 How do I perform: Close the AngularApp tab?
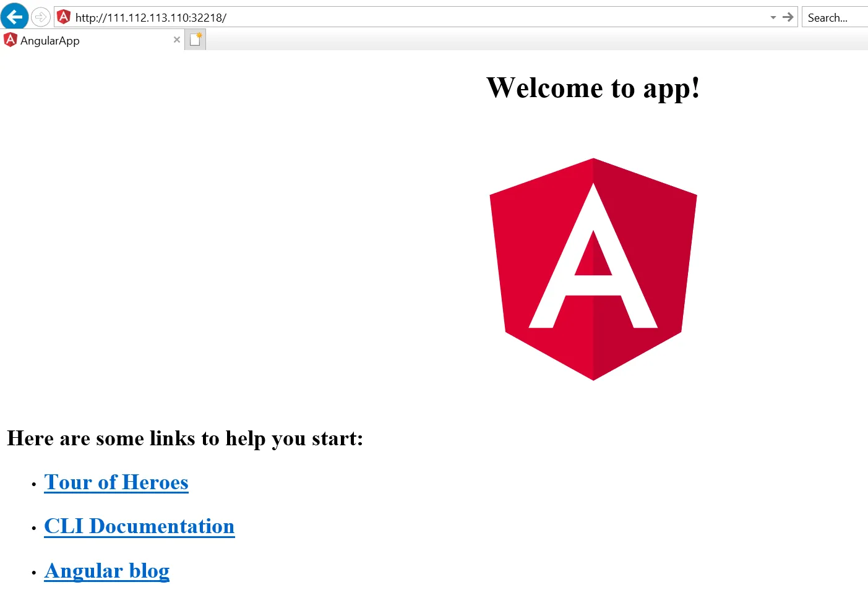[177, 40]
